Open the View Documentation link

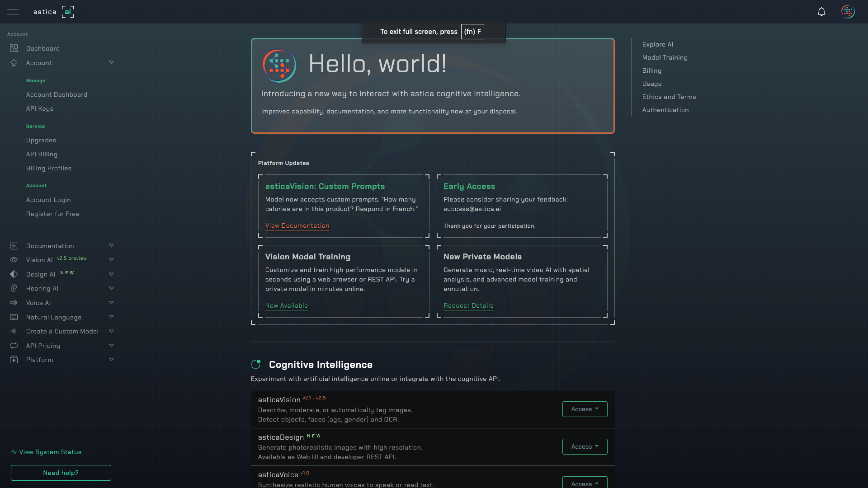pyautogui.click(x=297, y=225)
